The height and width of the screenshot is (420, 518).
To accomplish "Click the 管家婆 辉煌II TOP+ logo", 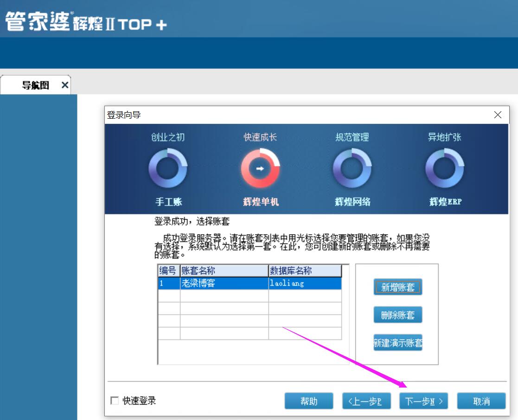I will [86, 22].
